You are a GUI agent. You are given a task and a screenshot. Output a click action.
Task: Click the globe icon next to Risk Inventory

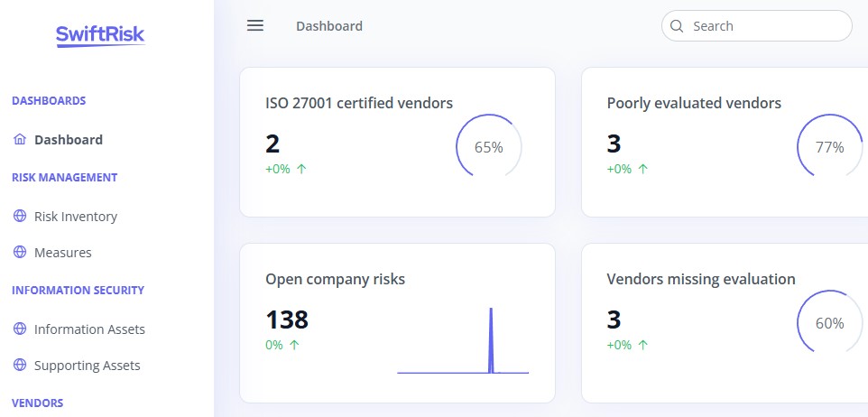tap(19, 216)
